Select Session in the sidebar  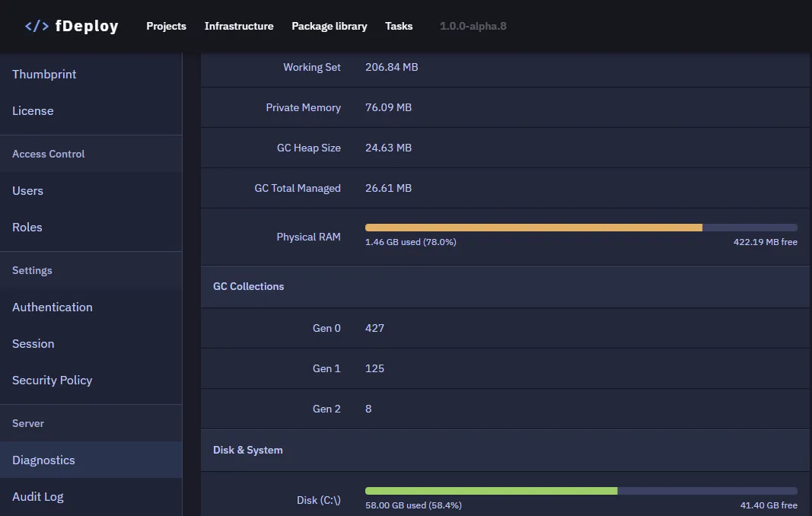pos(33,343)
